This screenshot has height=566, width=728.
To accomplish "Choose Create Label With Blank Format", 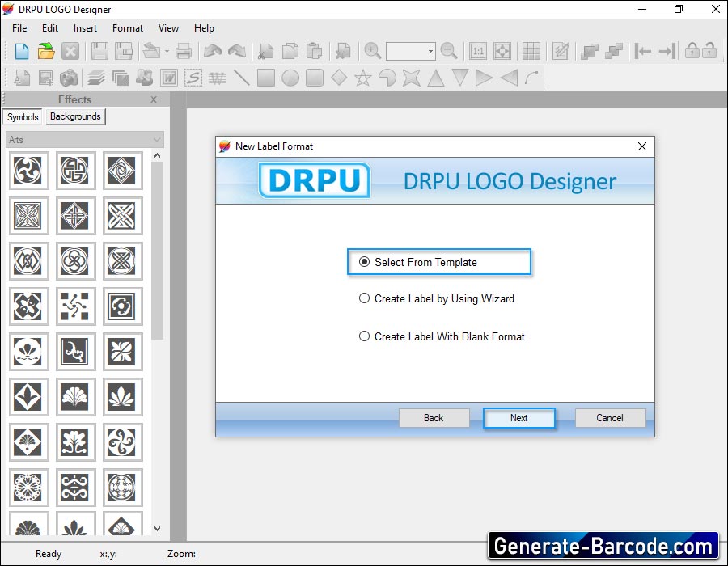I will point(442,336).
